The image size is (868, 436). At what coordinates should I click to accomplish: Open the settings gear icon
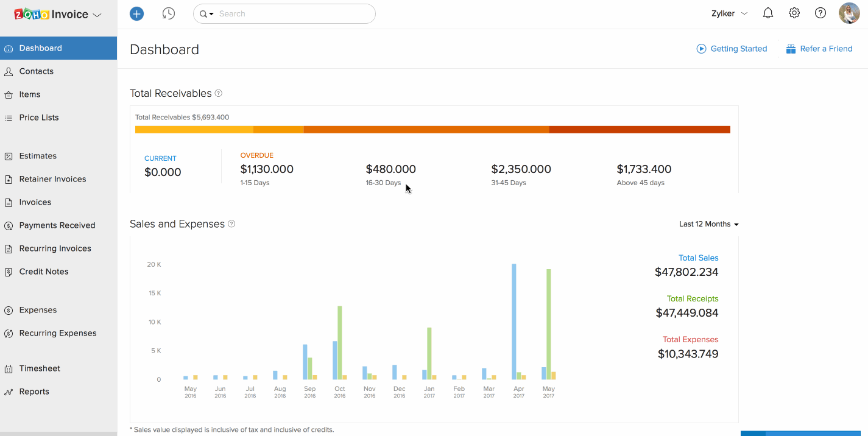(x=794, y=13)
